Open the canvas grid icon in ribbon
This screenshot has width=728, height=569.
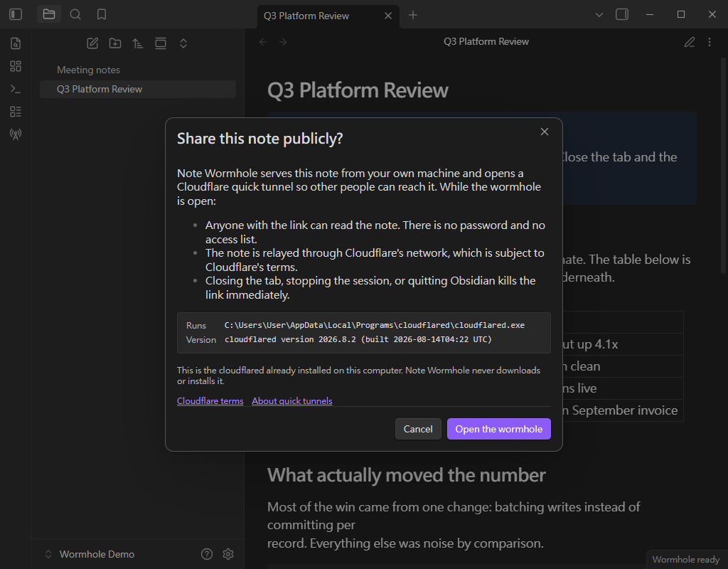[16, 66]
